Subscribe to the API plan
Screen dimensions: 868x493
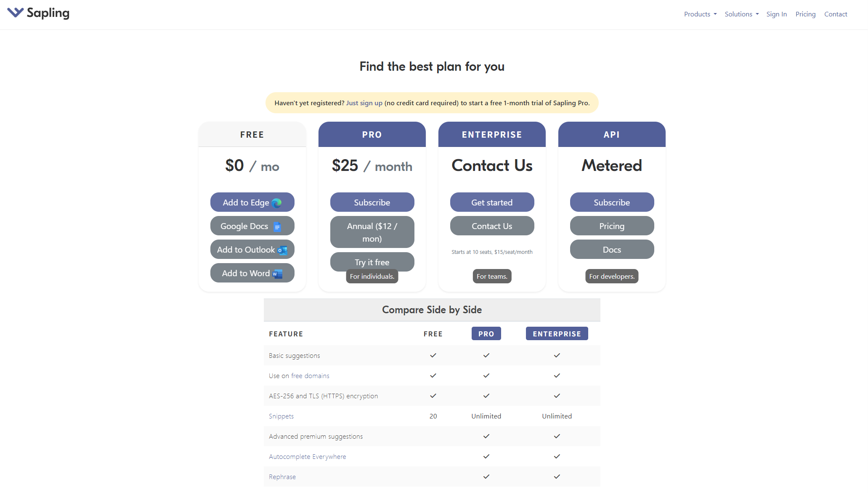click(612, 203)
